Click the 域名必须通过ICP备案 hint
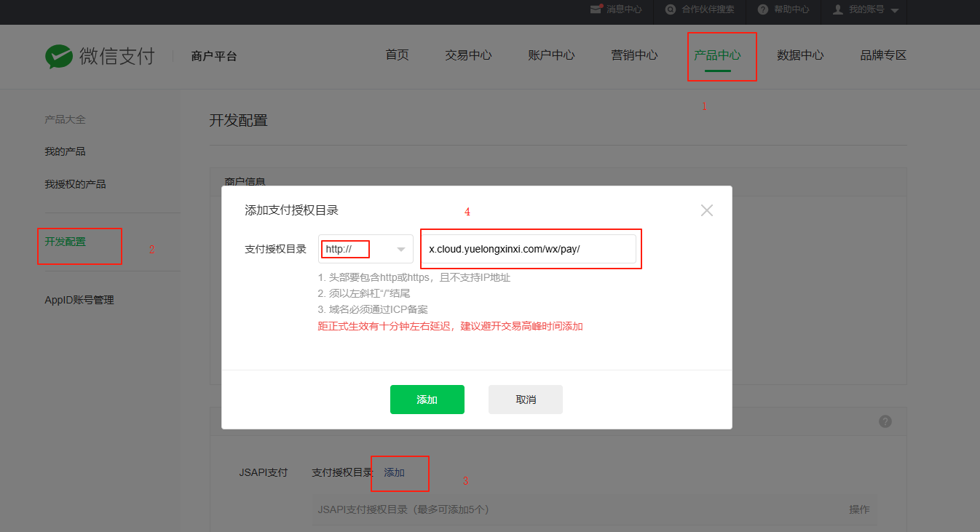The width and height of the screenshot is (980, 532). (373, 309)
